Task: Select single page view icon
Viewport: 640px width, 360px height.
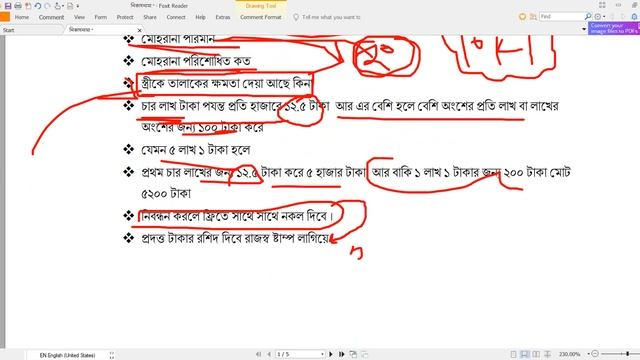Action: click(x=513, y=354)
